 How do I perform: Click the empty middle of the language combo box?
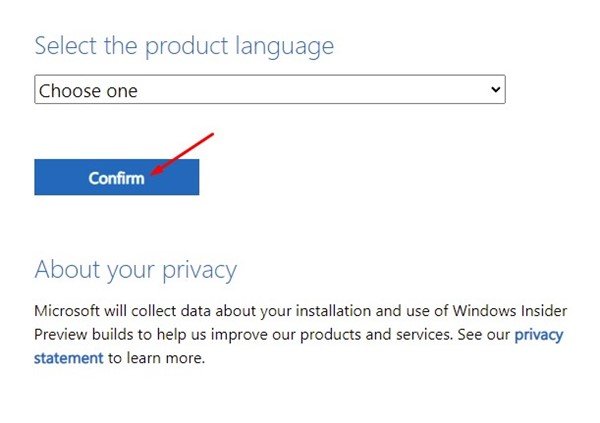(x=300, y=91)
